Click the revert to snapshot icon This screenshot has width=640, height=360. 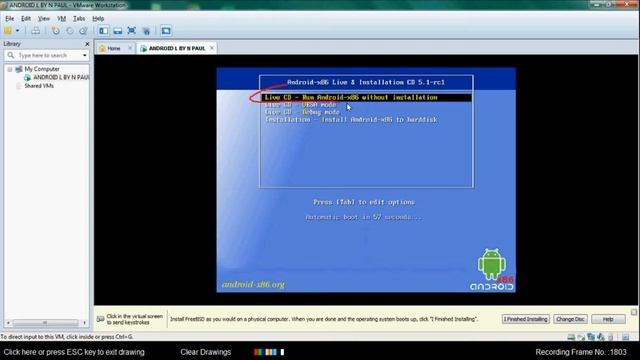pyautogui.click(x=70, y=31)
